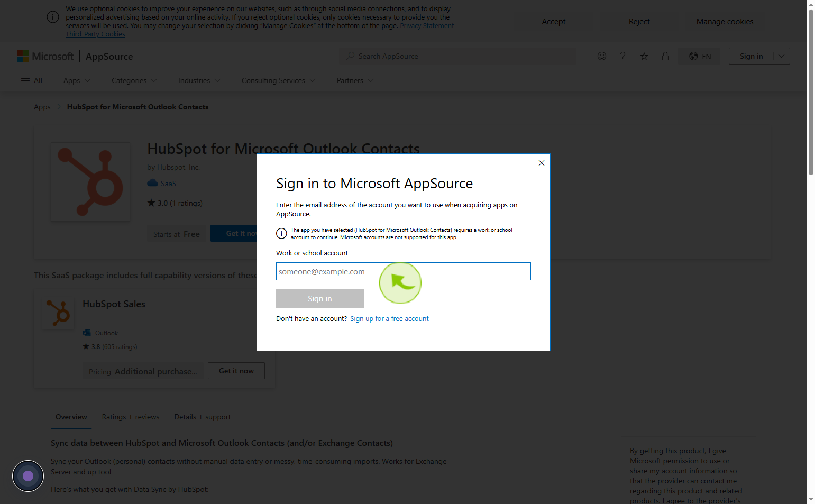Accept optional cookies

click(553, 22)
